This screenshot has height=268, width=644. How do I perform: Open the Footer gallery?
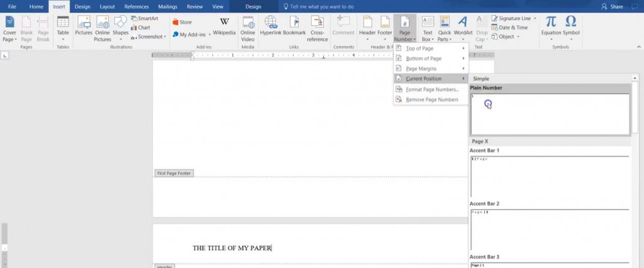[x=385, y=29]
